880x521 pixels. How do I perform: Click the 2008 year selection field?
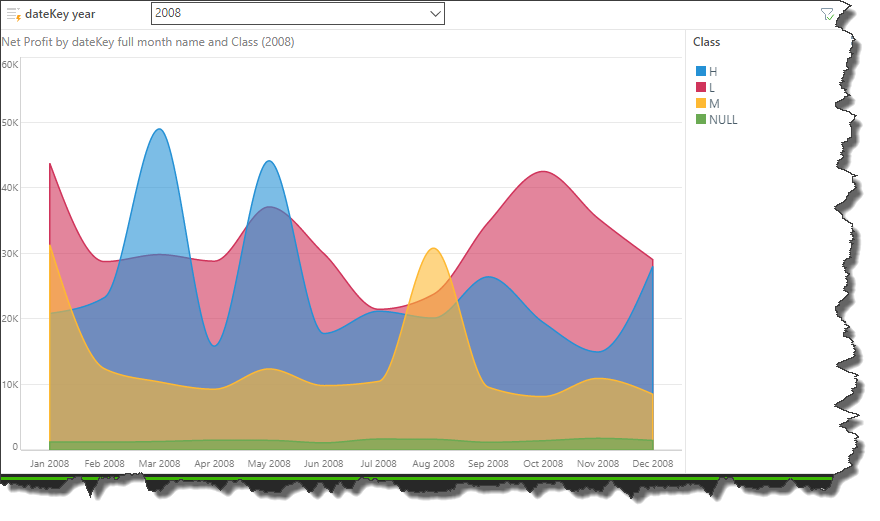coord(290,14)
